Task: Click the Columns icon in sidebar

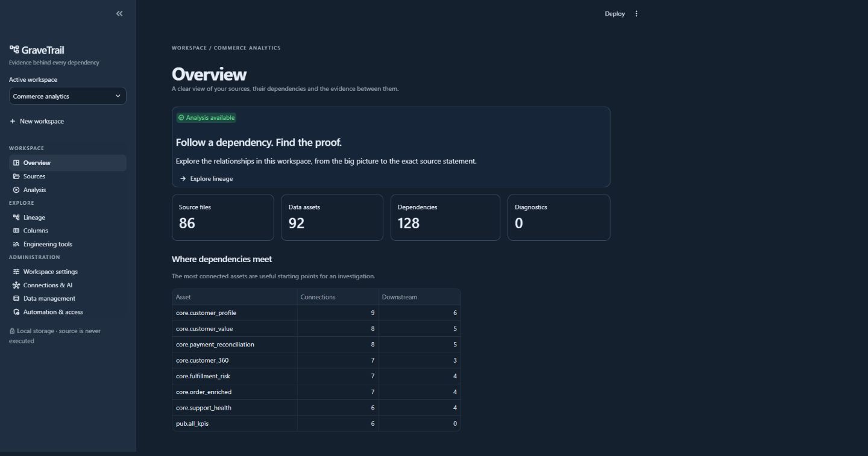Action: tap(16, 231)
